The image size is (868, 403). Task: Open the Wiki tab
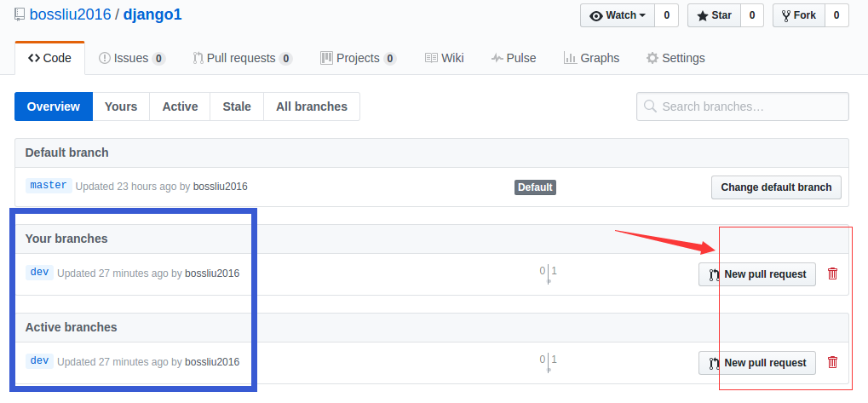point(444,58)
